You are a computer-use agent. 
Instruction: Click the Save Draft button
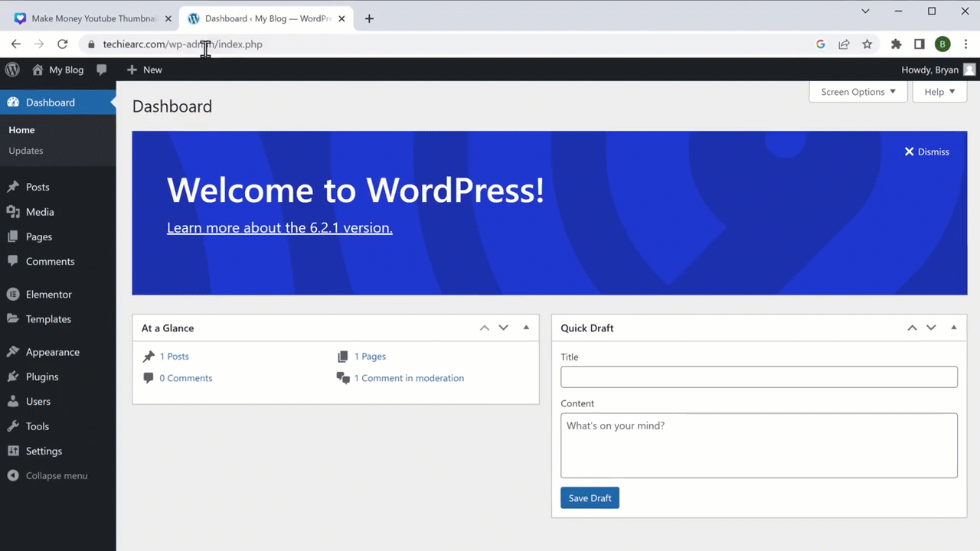590,498
